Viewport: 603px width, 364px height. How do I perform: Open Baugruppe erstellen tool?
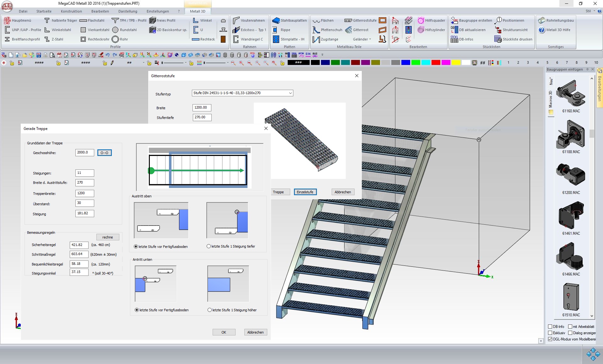pyautogui.click(x=471, y=20)
